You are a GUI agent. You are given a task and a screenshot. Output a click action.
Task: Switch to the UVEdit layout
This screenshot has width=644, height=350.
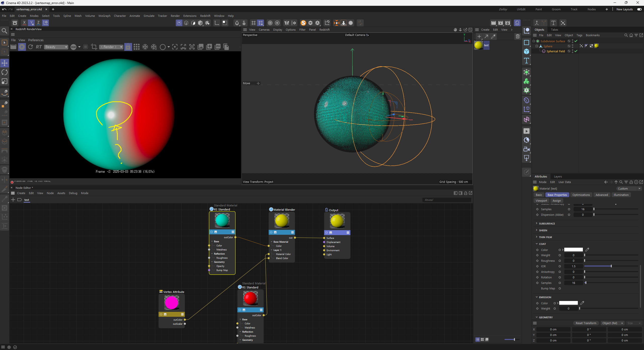[521, 9]
